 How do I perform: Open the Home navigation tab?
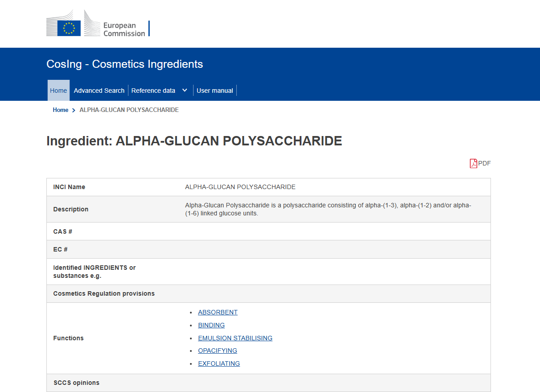click(58, 91)
